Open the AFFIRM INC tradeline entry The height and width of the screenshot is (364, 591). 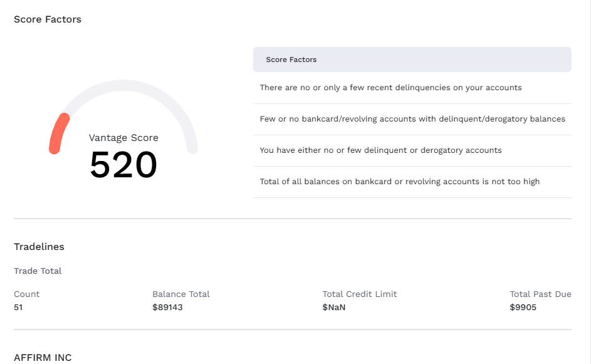coord(43,358)
